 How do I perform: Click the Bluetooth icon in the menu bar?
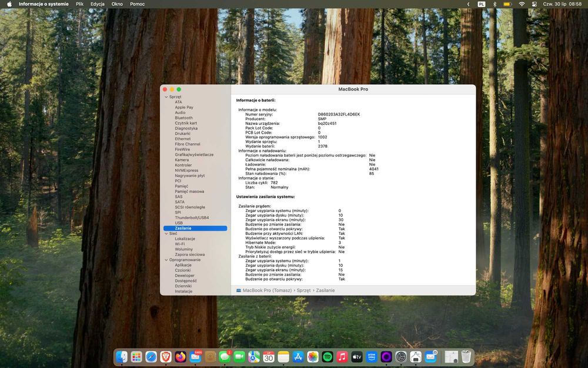(495, 4)
